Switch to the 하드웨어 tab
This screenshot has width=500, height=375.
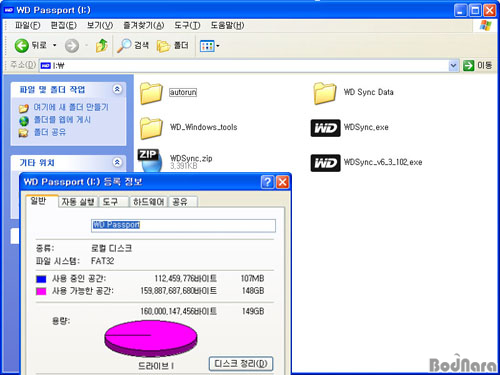point(149,202)
